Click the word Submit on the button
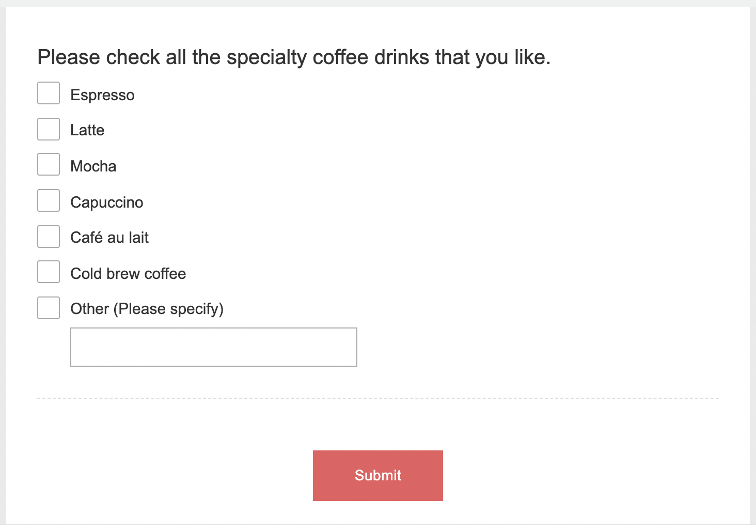Screen dimensions: 756x532 tap(378, 475)
